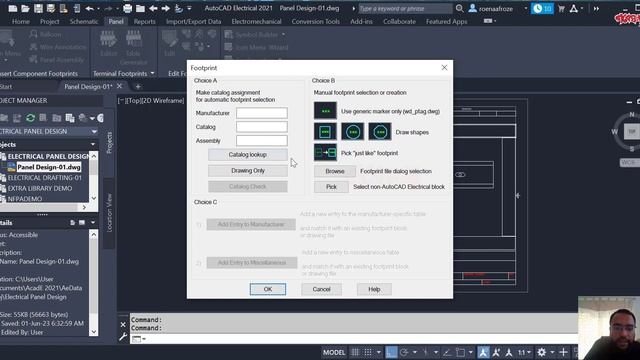Refresh the Project Manager list
The width and height of the screenshot is (640, 360).
pos(30,118)
